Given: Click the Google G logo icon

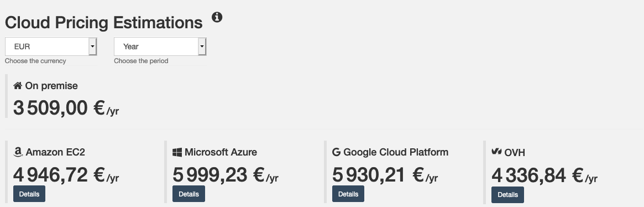Looking at the screenshot, I should click(336, 152).
